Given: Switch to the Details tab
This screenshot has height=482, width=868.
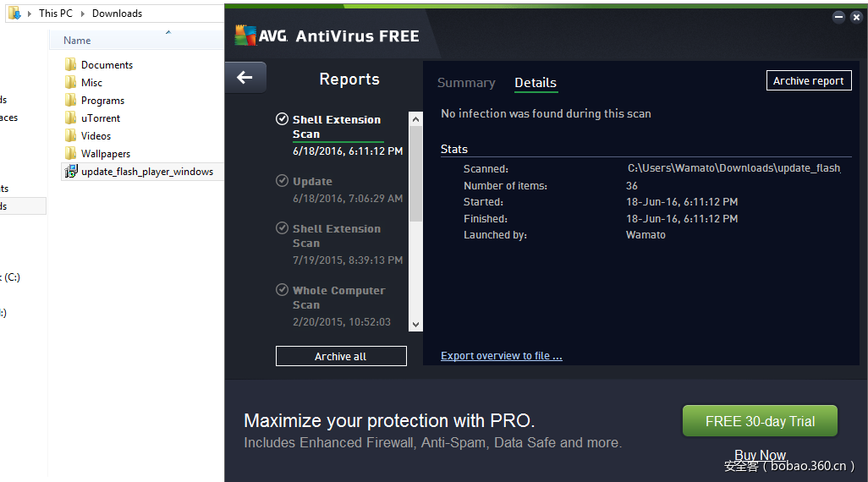Looking at the screenshot, I should click(536, 83).
